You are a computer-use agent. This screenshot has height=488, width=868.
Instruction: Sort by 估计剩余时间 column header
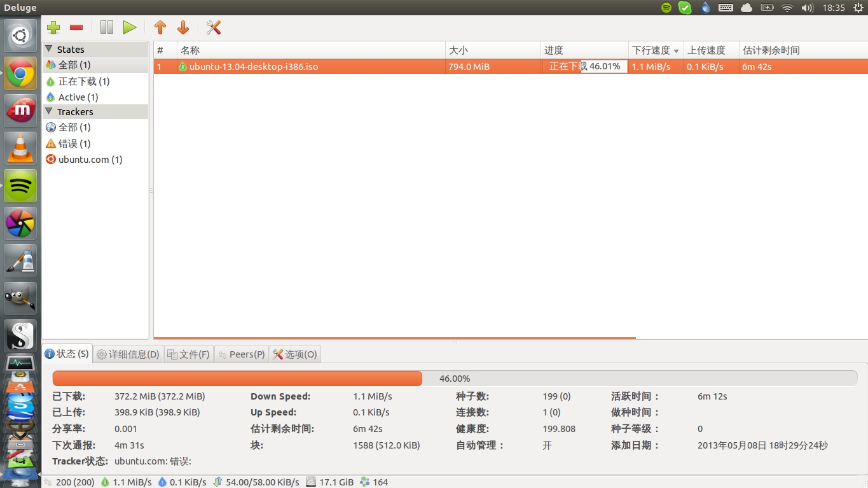803,50
